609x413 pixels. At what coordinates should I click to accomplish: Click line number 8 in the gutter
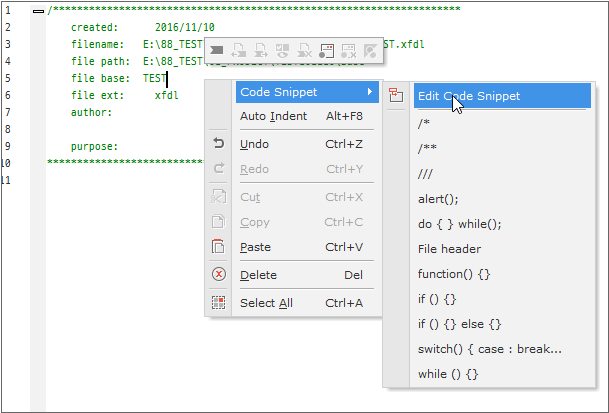pos(7,129)
